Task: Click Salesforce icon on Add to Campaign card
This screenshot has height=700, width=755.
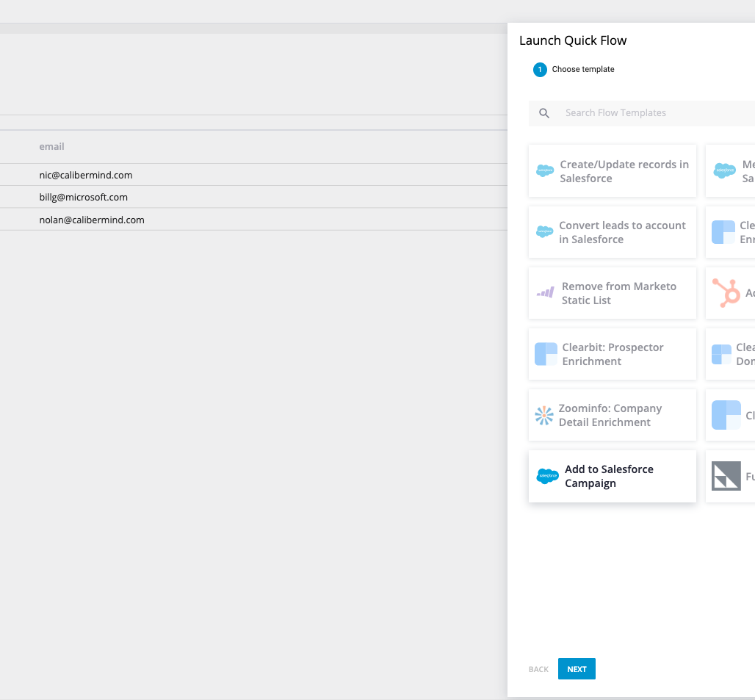Action: tap(547, 476)
